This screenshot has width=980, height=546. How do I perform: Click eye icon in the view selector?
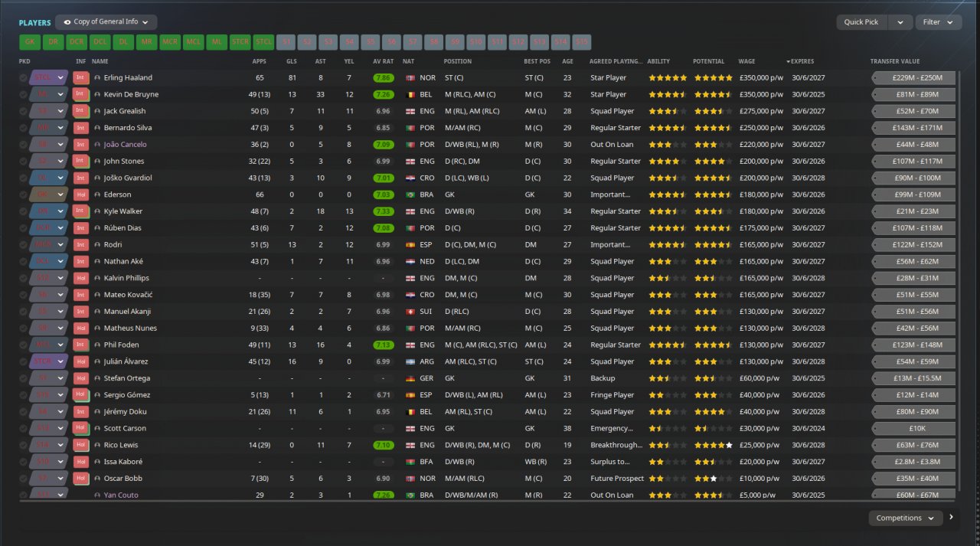pos(67,22)
